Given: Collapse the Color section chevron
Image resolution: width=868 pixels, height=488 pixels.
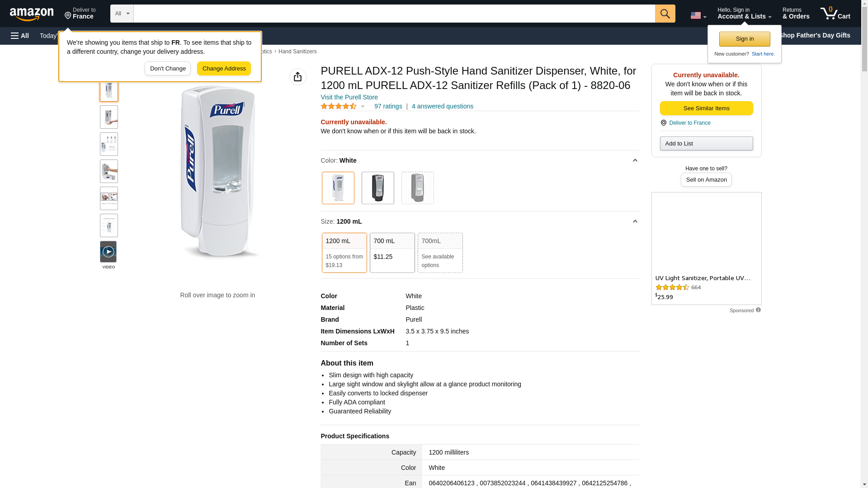Looking at the screenshot, I should [635, 160].
